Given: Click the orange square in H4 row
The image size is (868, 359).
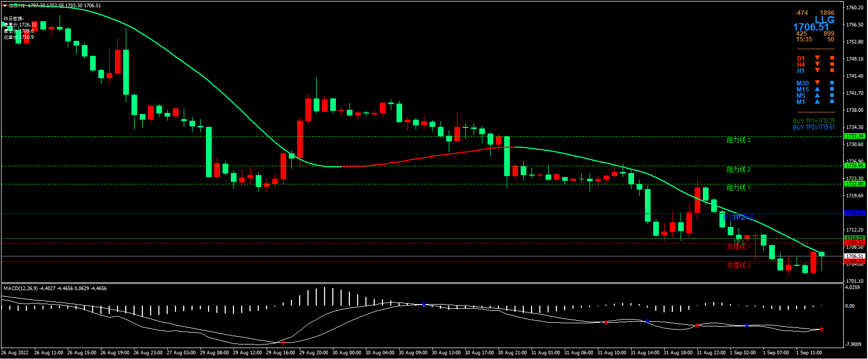Looking at the screenshot, I should coord(832,64).
